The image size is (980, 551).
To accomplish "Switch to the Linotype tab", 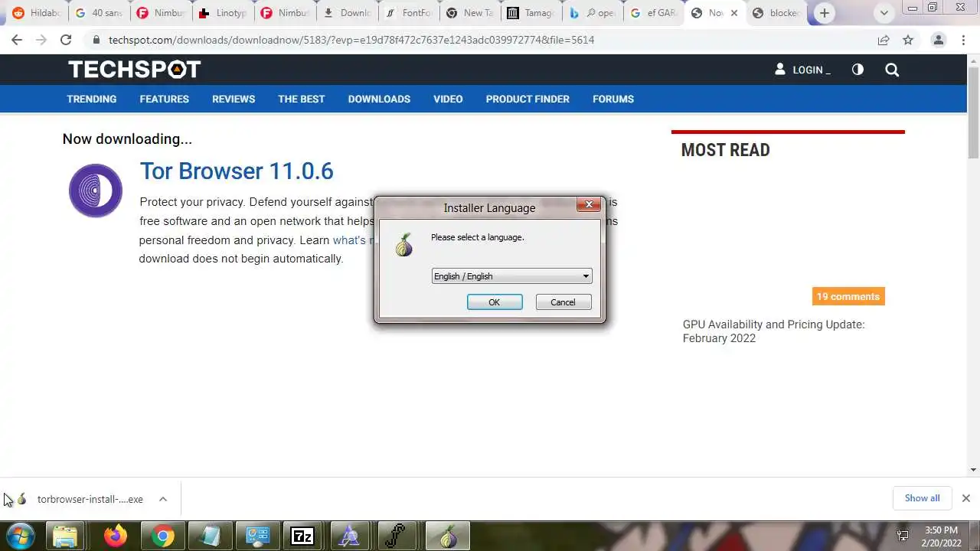I will point(223,13).
